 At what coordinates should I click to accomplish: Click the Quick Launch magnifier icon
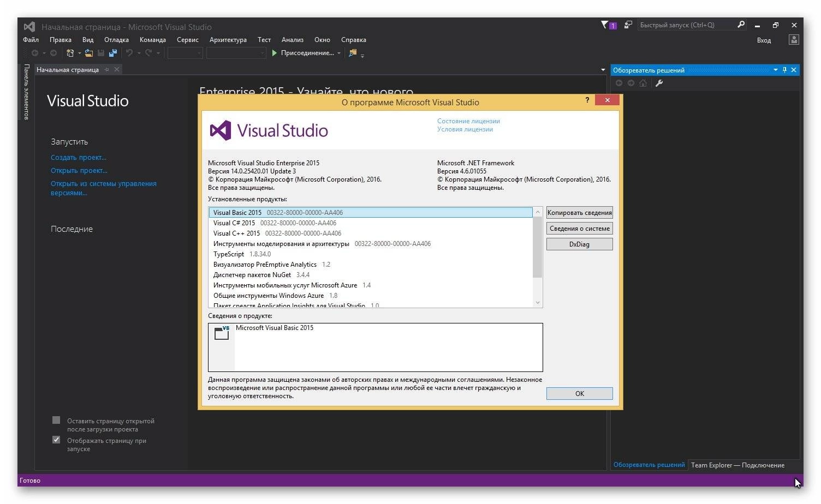click(x=741, y=25)
